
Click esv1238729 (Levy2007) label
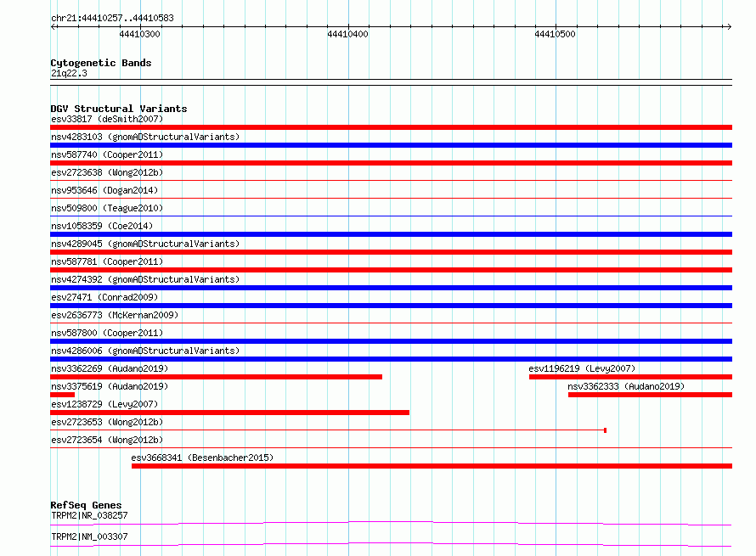[104, 404]
